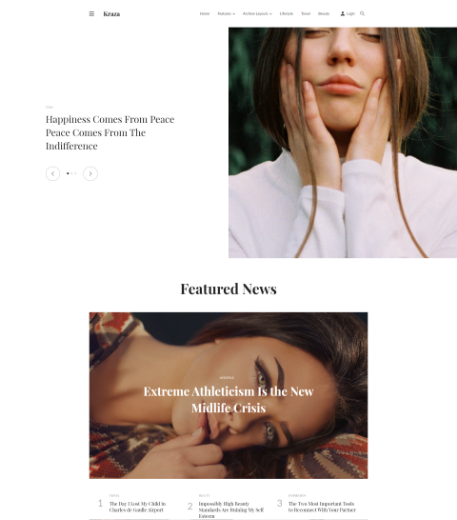The width and height of the screenshot is (457, 520).
Task: Open The Day I Lost My Child article
Action: [x=137, y=507]
